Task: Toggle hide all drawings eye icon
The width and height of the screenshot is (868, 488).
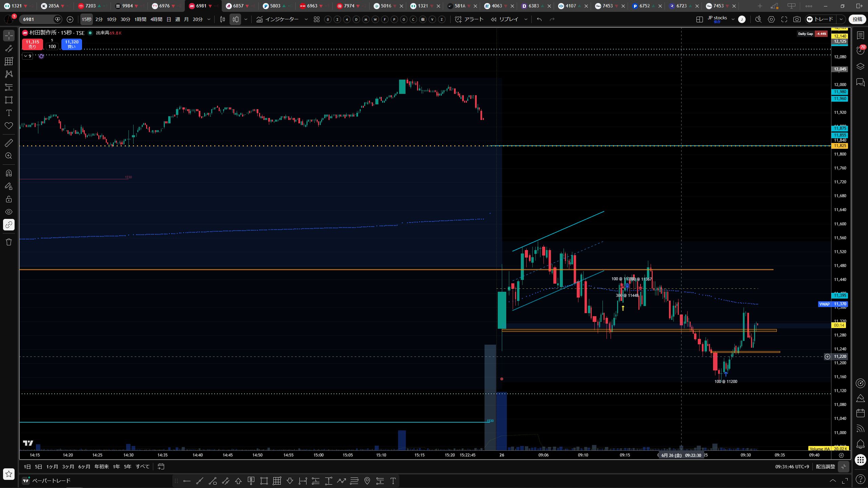Action: click(x=9, y=212)
